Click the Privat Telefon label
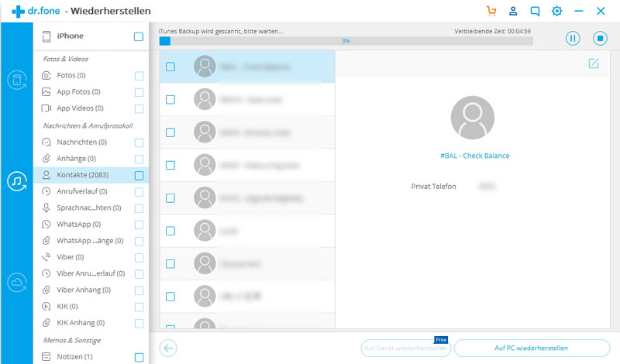The image size is (620, 364). [433, 186]
